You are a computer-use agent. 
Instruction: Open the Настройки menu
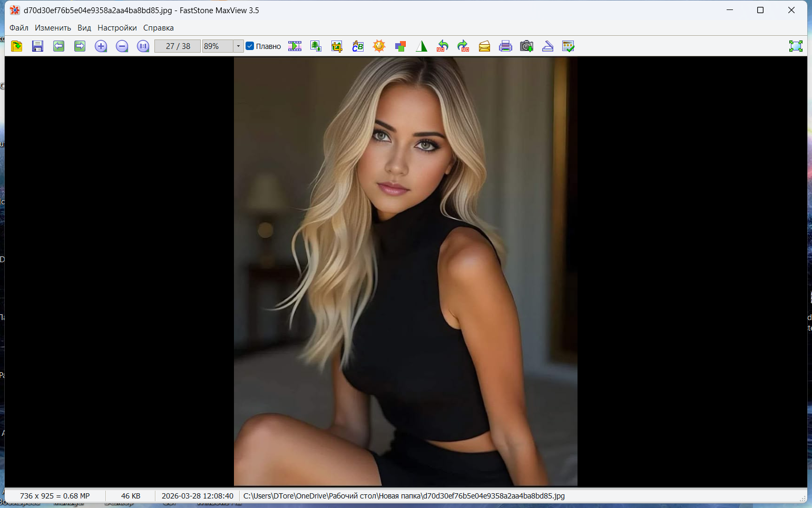pos(117,28)
